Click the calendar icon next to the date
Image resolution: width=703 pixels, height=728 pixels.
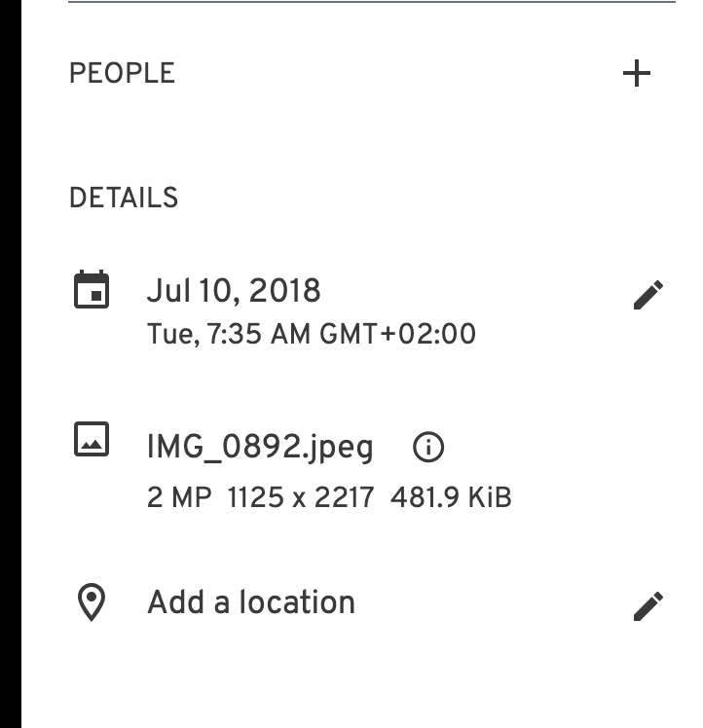pyautogui.click(x=92, y=289)
